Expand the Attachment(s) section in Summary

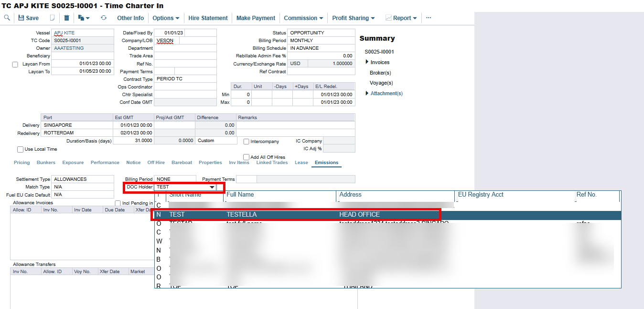367,93
